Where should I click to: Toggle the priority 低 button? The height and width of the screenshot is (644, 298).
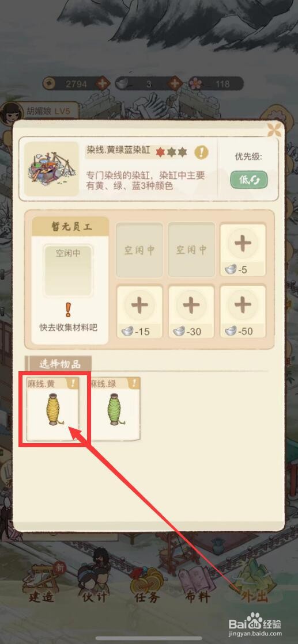click(248, 180)
